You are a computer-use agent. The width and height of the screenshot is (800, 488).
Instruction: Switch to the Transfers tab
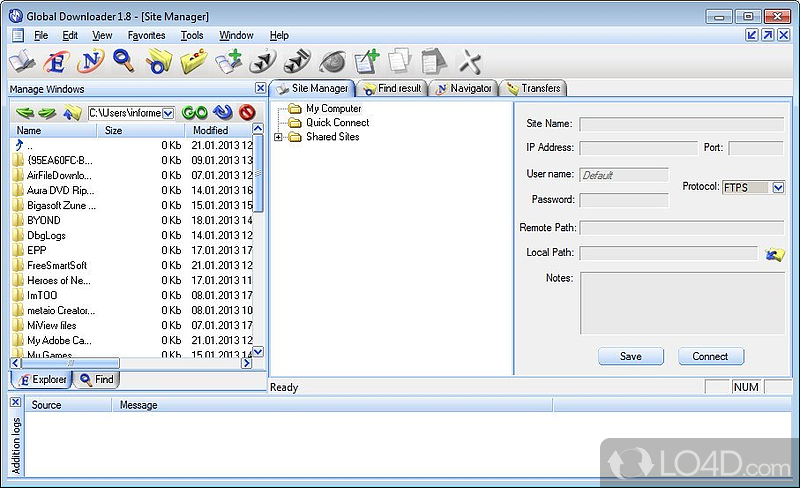point(533,88)
